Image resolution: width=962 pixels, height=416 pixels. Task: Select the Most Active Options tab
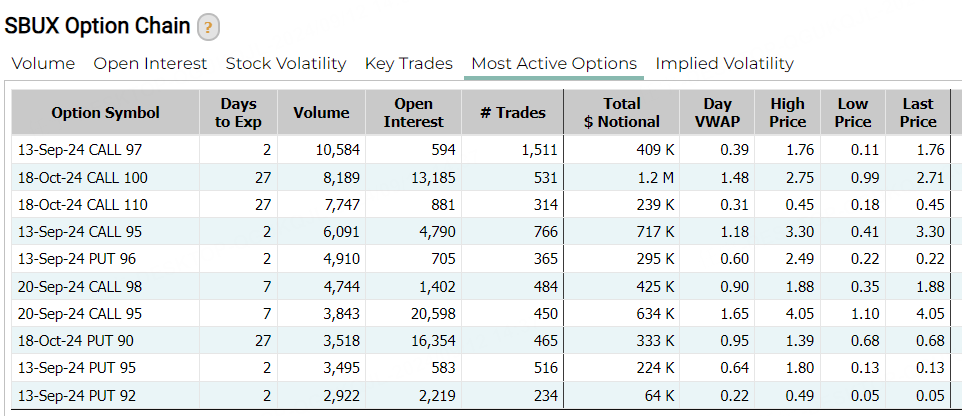tap(554, 64)
